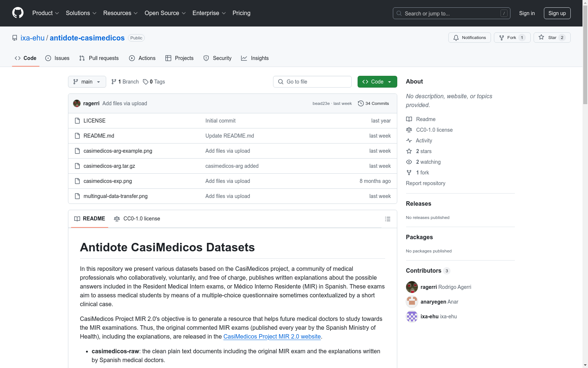
Task: Click the file icon next to casimedicos-exp.png
Action: coord(77,181)
